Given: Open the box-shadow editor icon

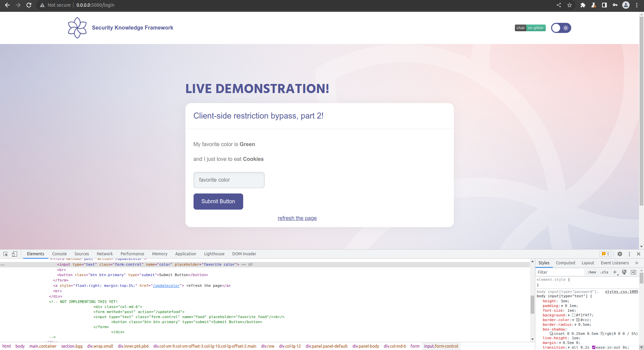Looking at the screenshot, I should (x=551, y=334).
